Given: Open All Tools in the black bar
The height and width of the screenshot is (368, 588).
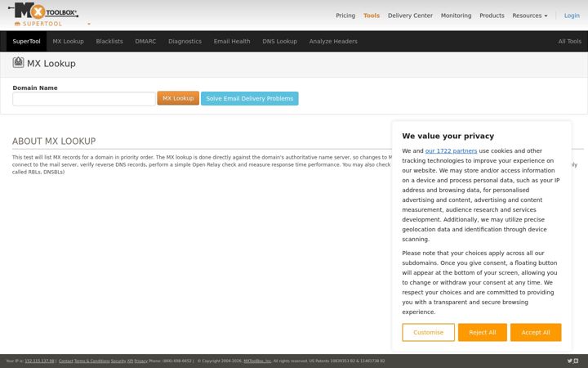Looking at the screenshot, I should click(x=569, y=42).
